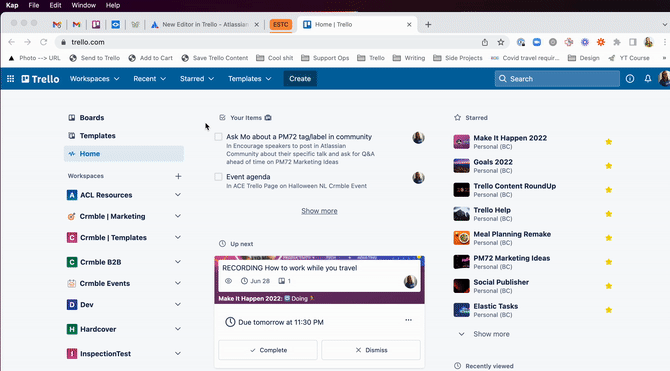Expand the Crmble B2B workspace
Viewport: 670px width, 371px height.
(178, 262)
